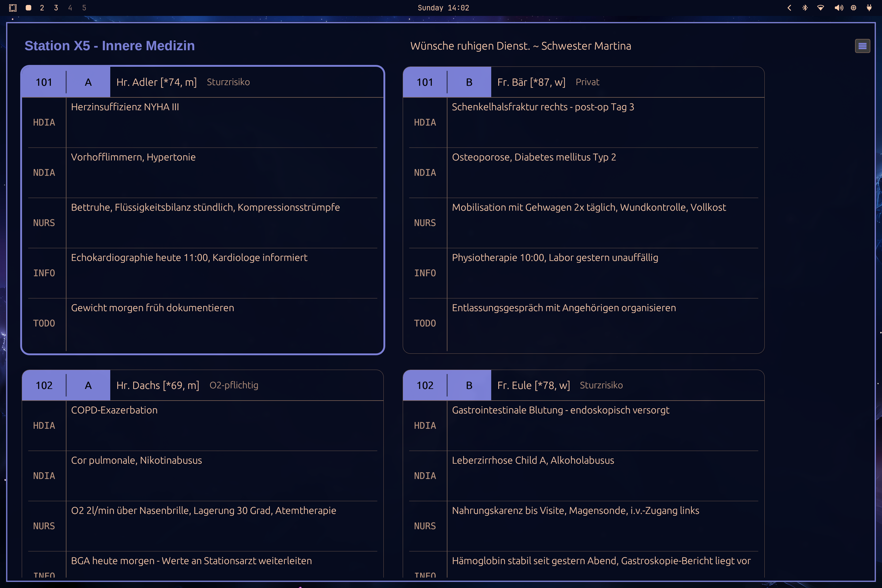Screen dimensions: 882x588
Task: Click the NURS label on Hr. Adler's card
Action: (x=44, y=223)
